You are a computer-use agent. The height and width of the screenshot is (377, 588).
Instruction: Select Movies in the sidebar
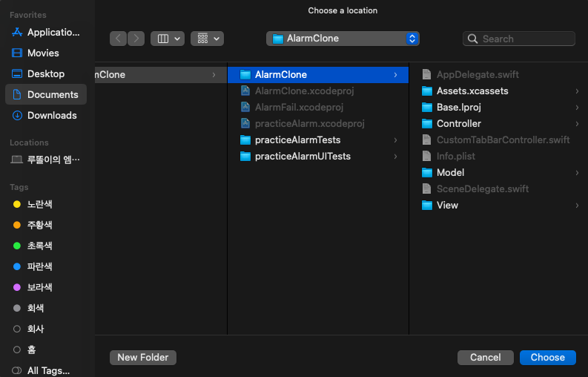[46, 53]
